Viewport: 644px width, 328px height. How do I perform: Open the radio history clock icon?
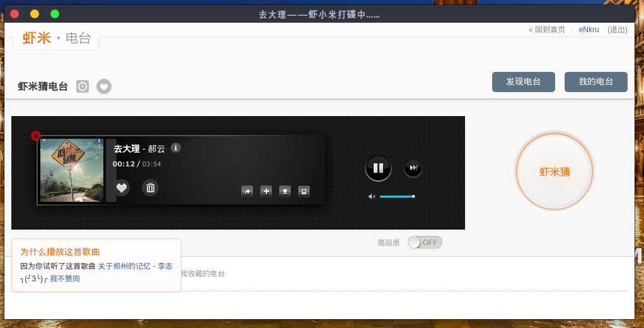pos(83,86)
